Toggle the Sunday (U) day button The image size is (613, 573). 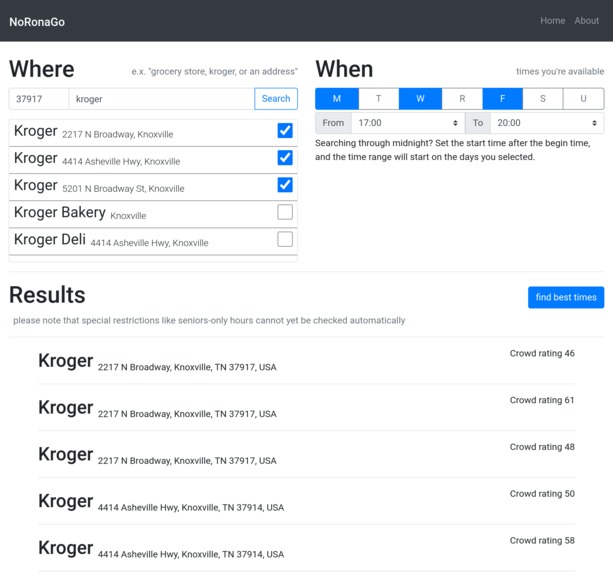click(x=583, y=98)
